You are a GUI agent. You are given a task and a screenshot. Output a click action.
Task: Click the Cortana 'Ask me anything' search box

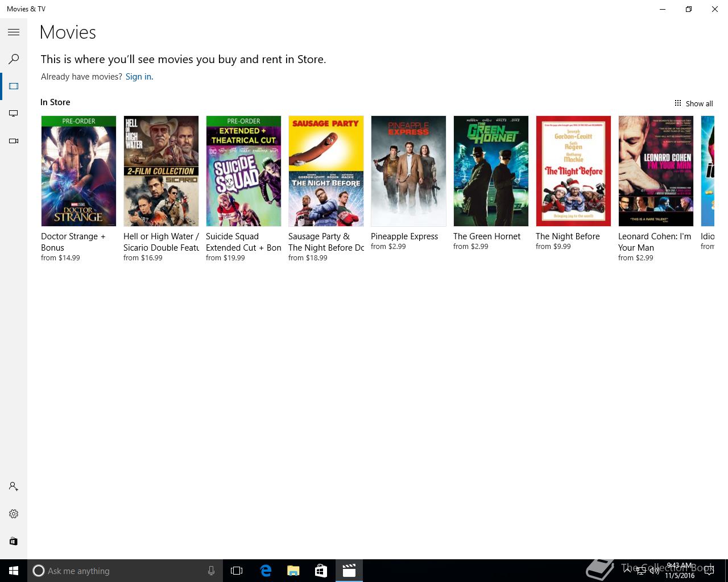[125, 571]
